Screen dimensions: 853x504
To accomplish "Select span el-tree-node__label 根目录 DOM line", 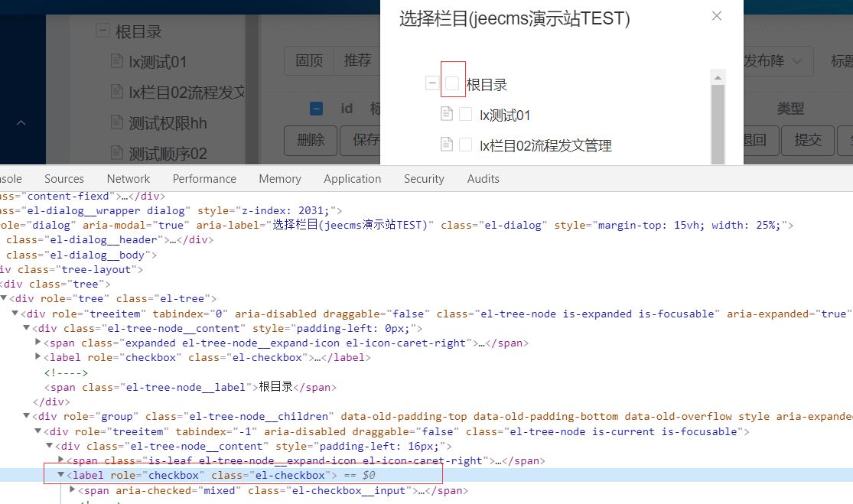I will click(x=190, y=387).
